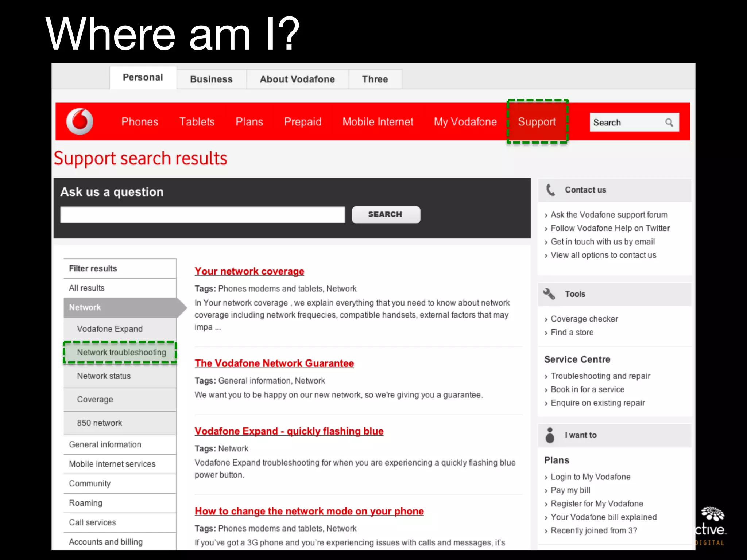Focus the Ask us a question input
The width and height of the screenshot is (747, 560).
[202, 215]
